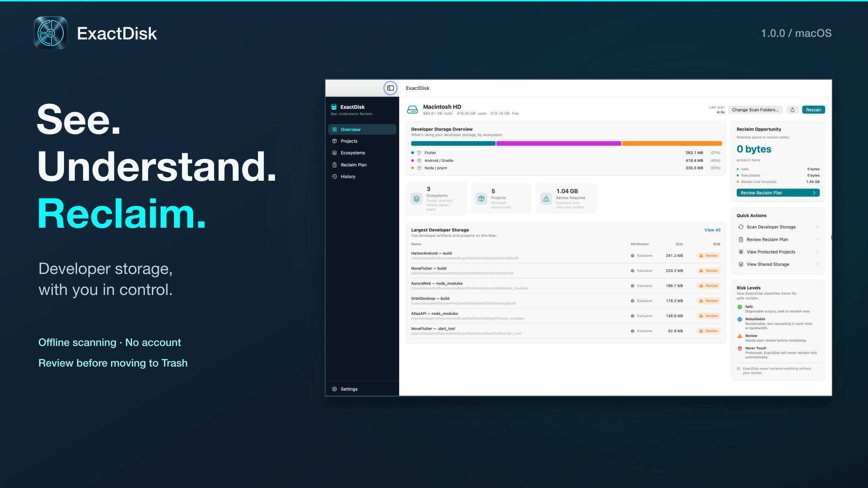868x488 pixels.
Task: Click the Safe green checkmark icon
Action: pyautogui.click(x=740, y=307)
